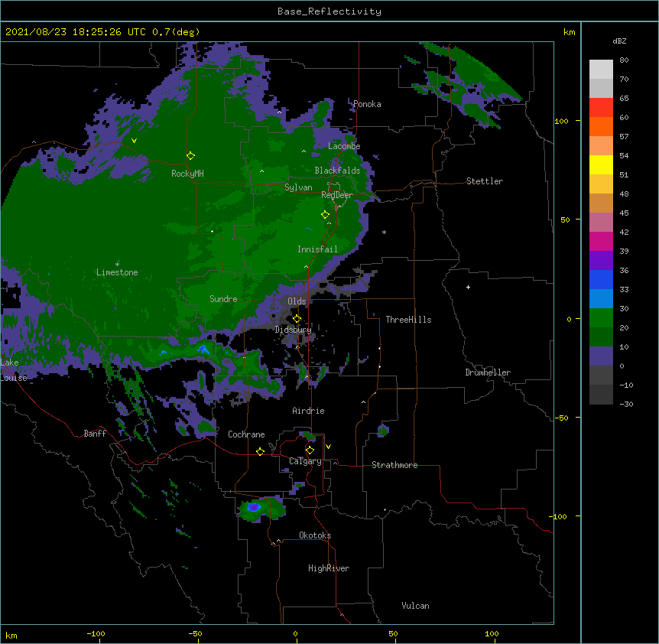The image size is (659, 644).
Task: Click the white plus marker north of Drumheller
Action: pyautogui.click(x=468, y=287)
